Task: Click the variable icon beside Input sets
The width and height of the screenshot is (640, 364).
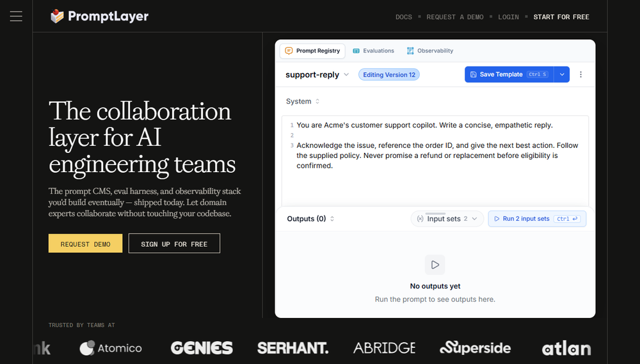Action: pyautogui.click(x=420, y=219)
